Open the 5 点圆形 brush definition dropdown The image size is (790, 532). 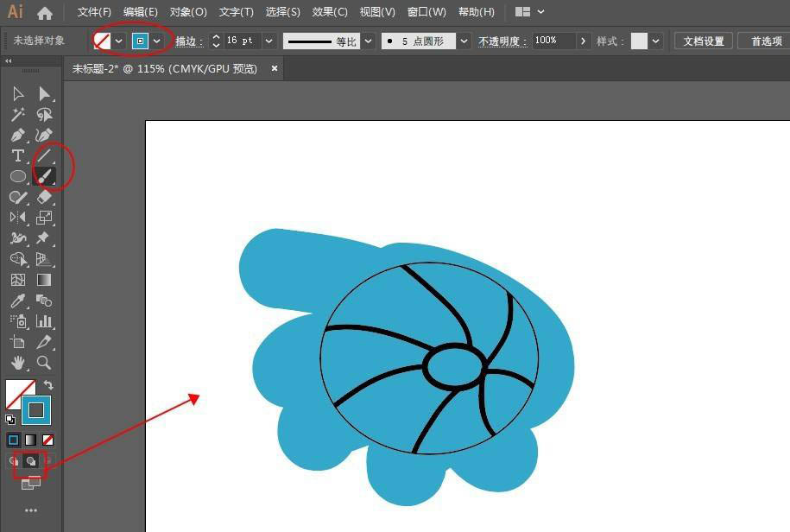(x=464, y=41)
